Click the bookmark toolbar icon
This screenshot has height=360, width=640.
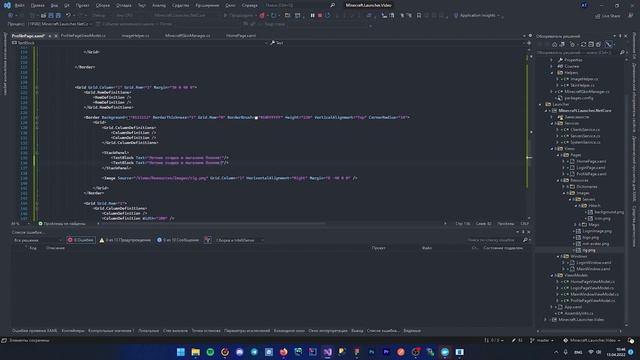point(419,16)
